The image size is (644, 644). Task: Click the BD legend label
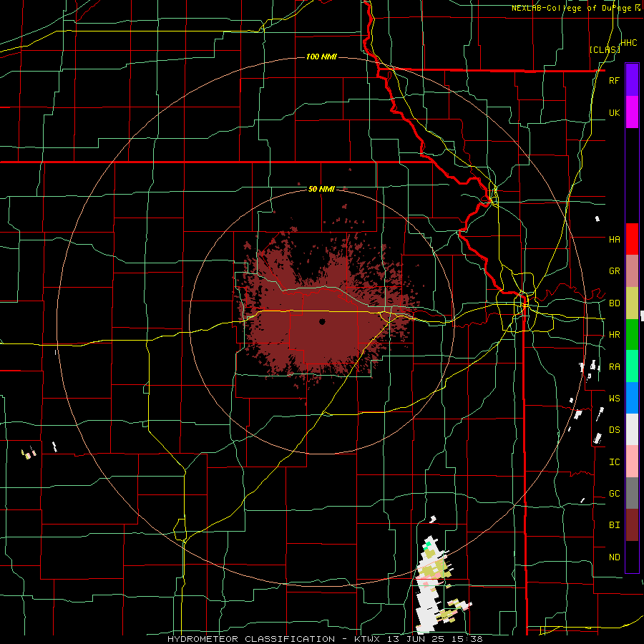tap(614, 303)
